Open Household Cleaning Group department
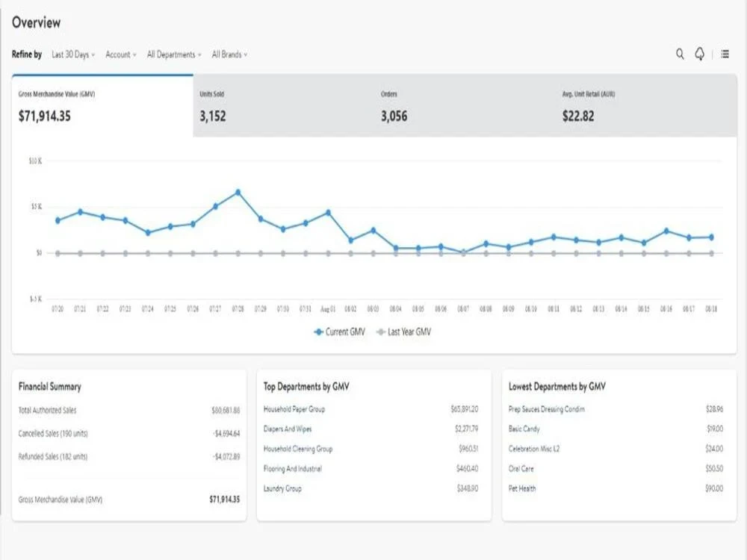 pyautogui.click(x=298, y=449)
